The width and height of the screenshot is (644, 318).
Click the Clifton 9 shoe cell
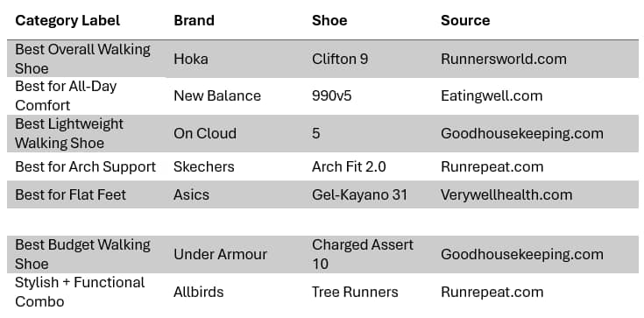point(340,59)
